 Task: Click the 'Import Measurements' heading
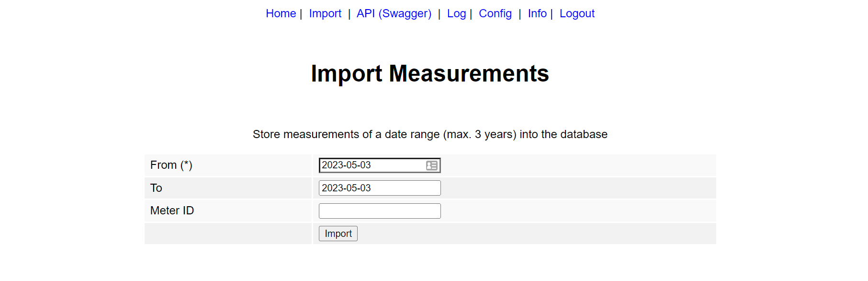coord(430,73)
